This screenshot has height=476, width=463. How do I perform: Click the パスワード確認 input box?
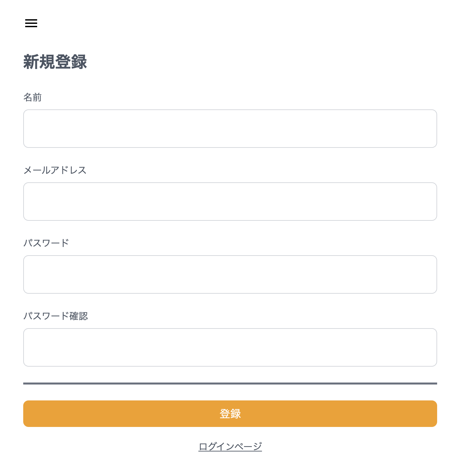[x=230, y=347]
